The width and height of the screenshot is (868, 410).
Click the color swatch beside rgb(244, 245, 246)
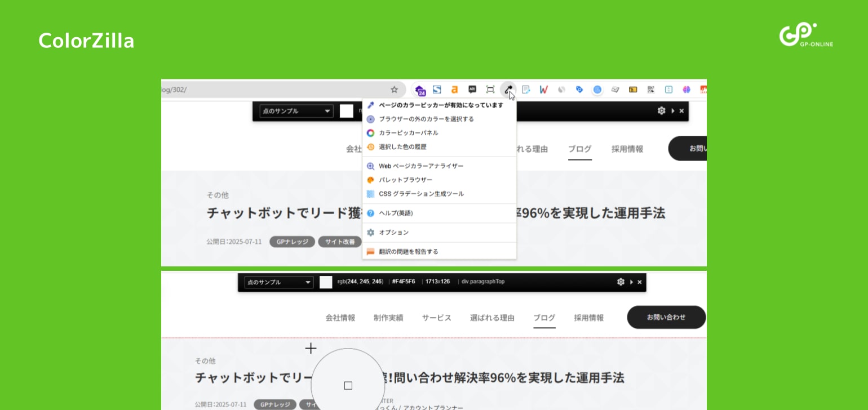click(326, 282)
